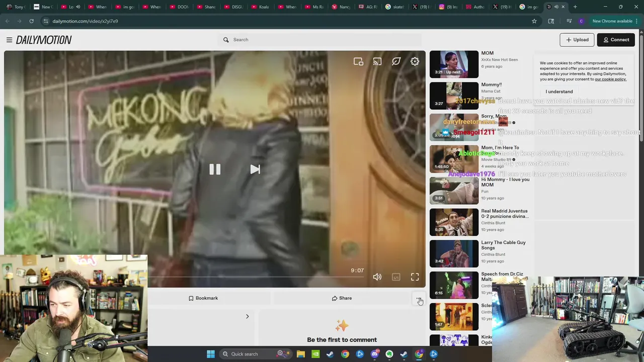Click New Chrome available button
The image size is (644, 362).
pos(612,21)
